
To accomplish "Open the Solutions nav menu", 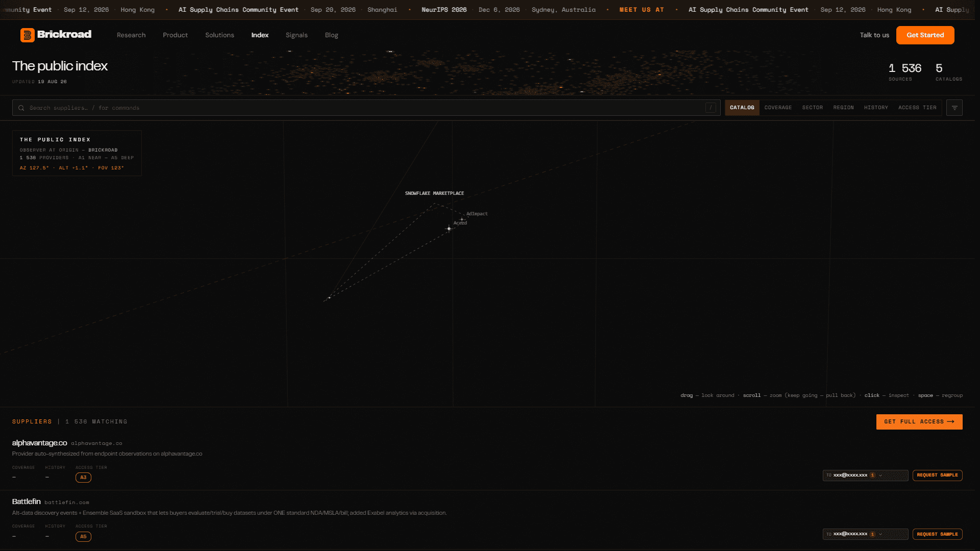I will [219, 35].
